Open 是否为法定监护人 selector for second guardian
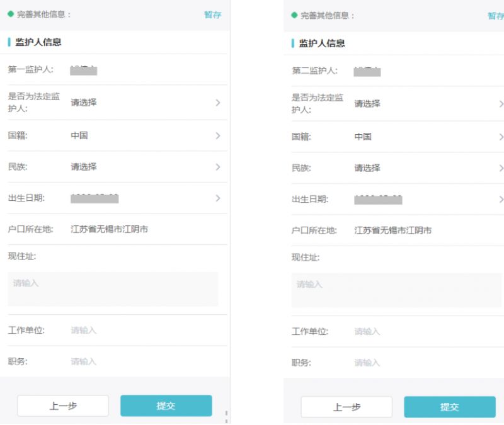Image resolution: width=504 pixels, height=425 pixels. pyautogui.click(x=398, y=104)
